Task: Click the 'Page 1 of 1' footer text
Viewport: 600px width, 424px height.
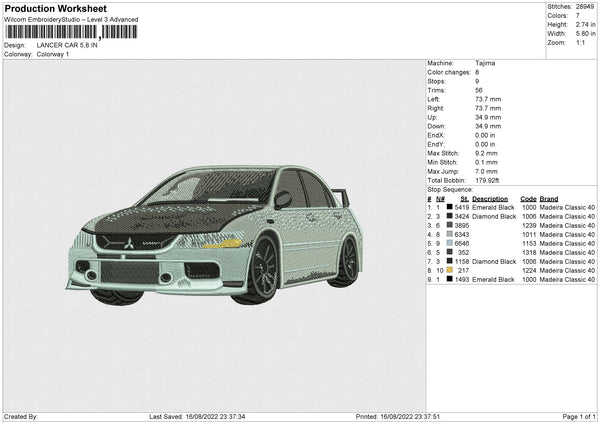Action: [579, 416]
